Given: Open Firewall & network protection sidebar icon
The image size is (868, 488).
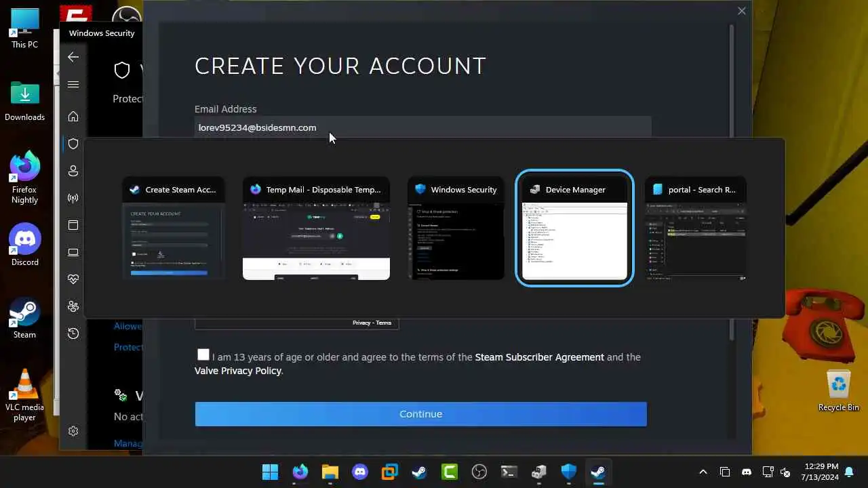Looking at the screenshot, I should [x=73, y=198].
